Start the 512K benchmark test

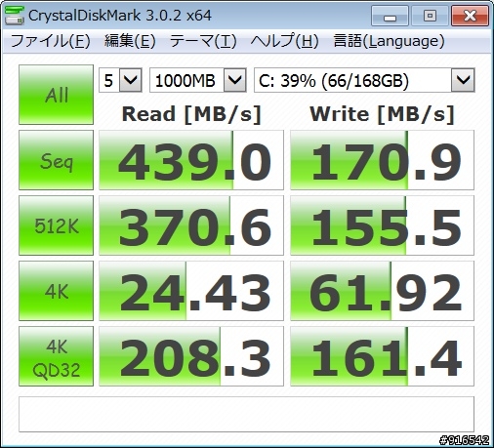point(57,225)
